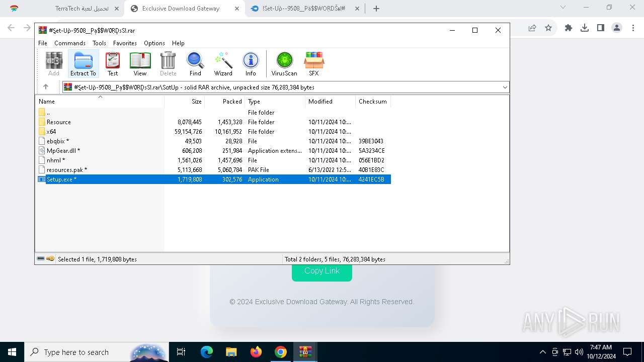The image size is (644, 362).
Task: Select the resources.pak file
Action: tap(214, 169)
